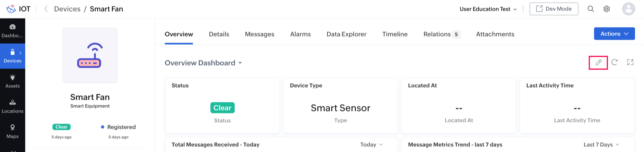Expand dashboard to full screen
Image resolution: width=644 pixels, height=152 pixels.
tap(630, 62)
